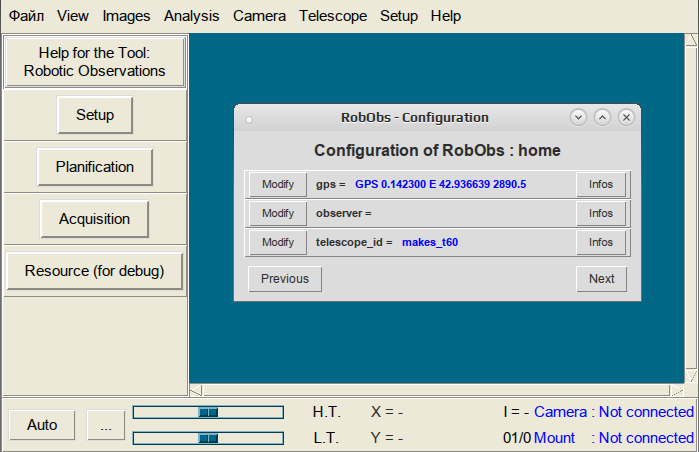Click the H.T. high threshold slider

(x=208, y=412)
